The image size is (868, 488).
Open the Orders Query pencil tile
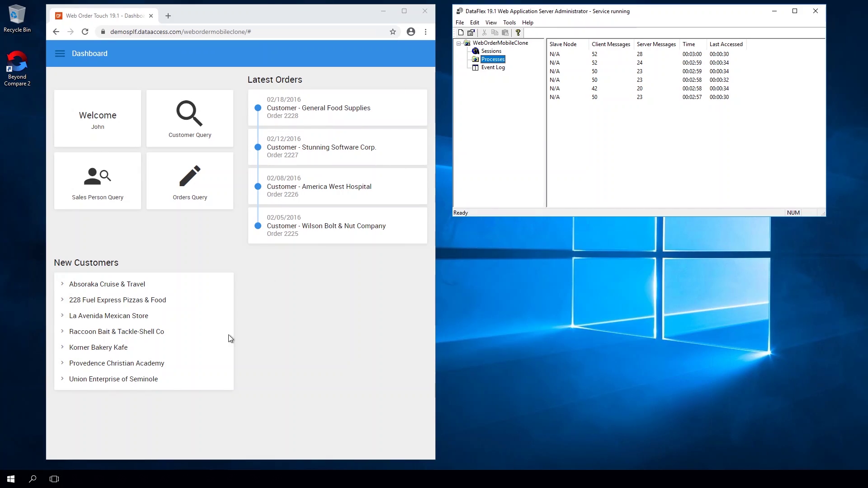189,181
